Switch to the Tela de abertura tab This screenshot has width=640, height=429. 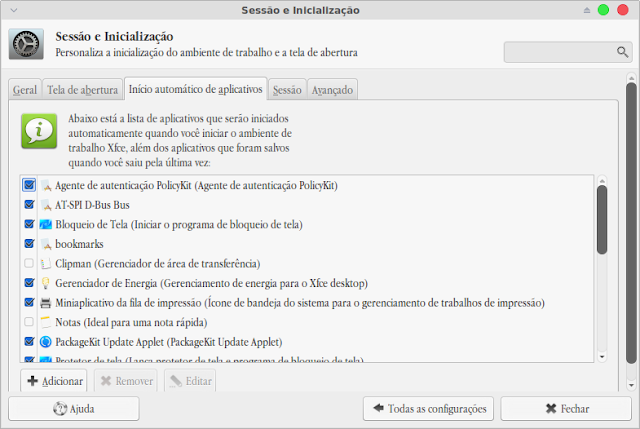(x=82, y=90)
